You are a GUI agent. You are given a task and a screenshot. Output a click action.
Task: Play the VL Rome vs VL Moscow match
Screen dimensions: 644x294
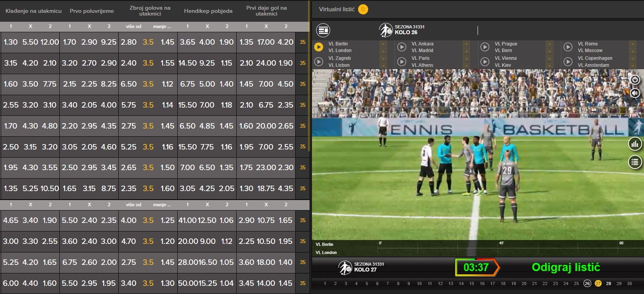pyautogui.click(x=568, y=47)
